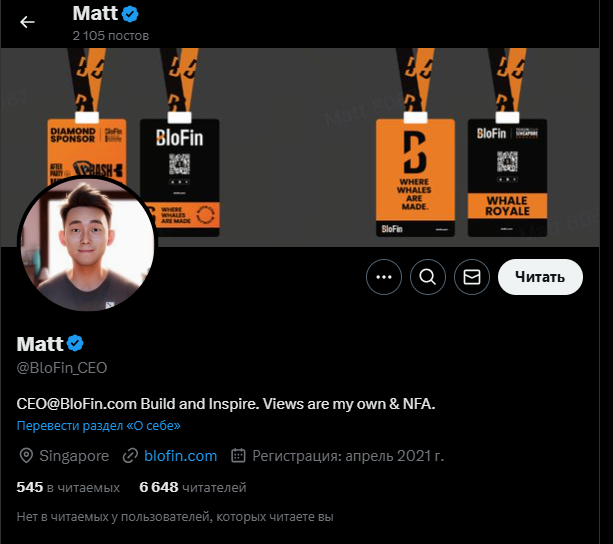Image resolution: width=613 pixels, height=544 pixels.
Task: Click the back arrow icon
Action: point(27,22)
